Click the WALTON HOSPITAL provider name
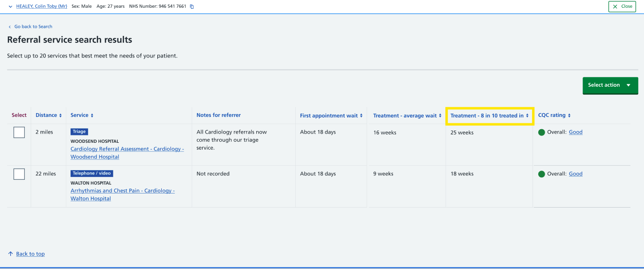The height and width of the screenshot is (269, 644). [x=91, y=183]
